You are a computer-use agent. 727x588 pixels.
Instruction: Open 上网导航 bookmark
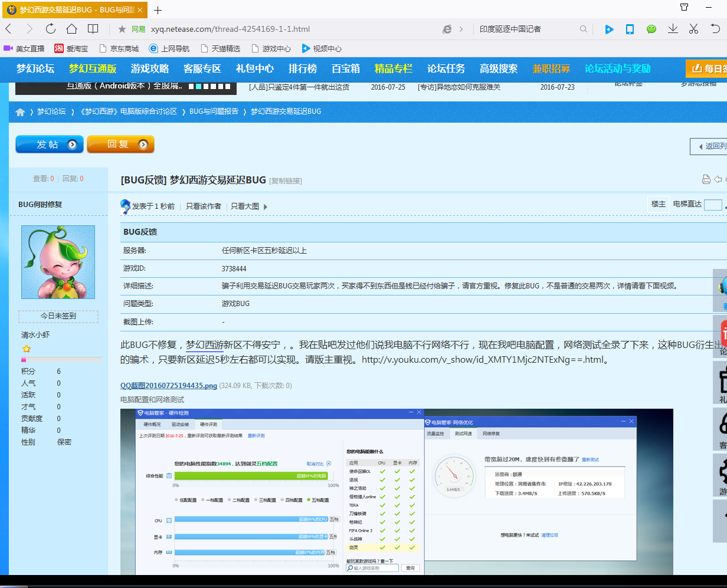(169, 48)
